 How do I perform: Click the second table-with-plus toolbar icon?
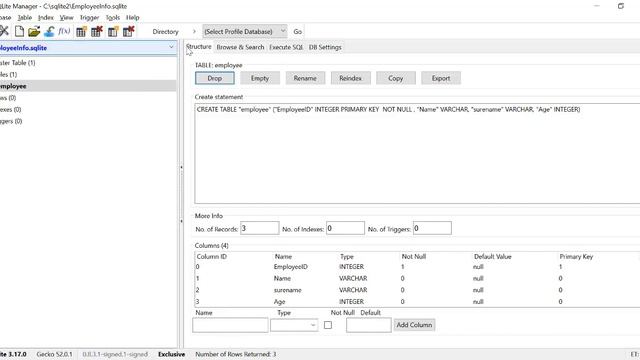113,31
